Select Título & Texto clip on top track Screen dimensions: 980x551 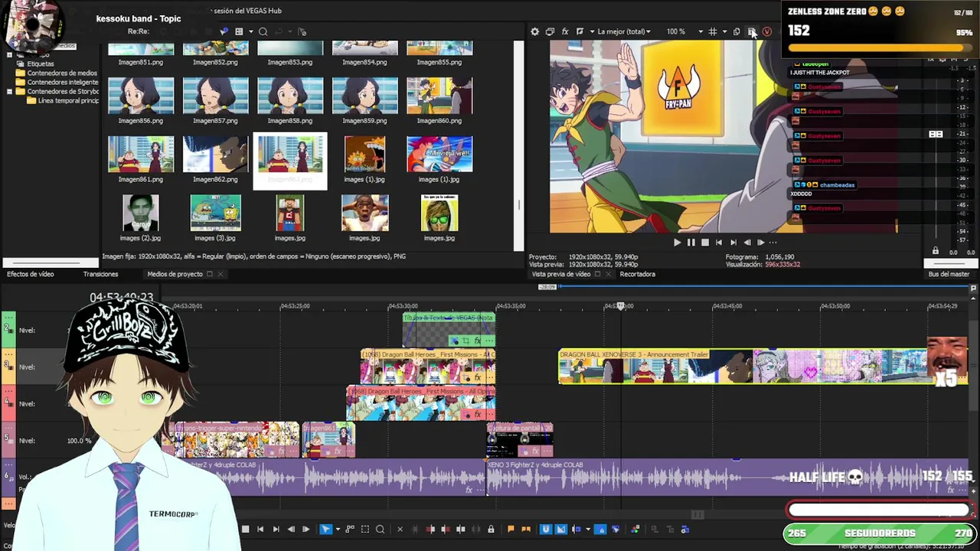coord(449,330)
